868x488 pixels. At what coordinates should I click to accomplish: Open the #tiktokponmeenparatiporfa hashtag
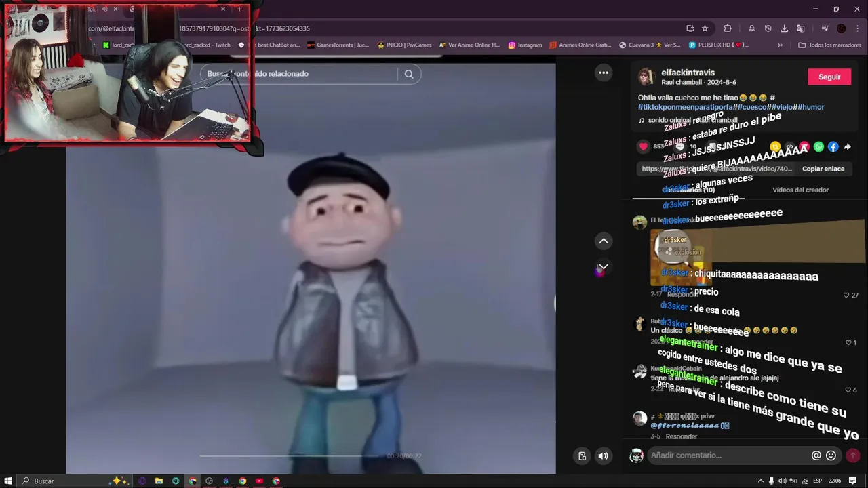pyautogui.click(x=685, y=107)
